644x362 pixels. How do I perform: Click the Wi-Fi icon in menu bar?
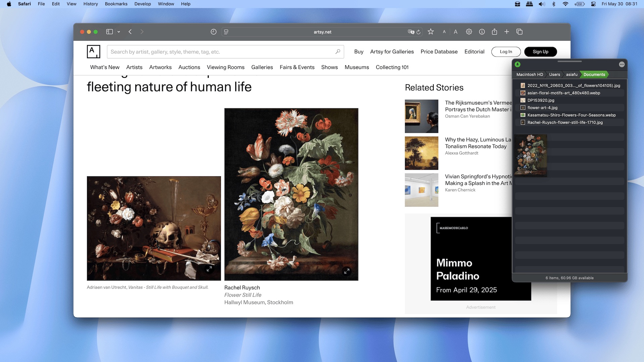click(566, 4)
